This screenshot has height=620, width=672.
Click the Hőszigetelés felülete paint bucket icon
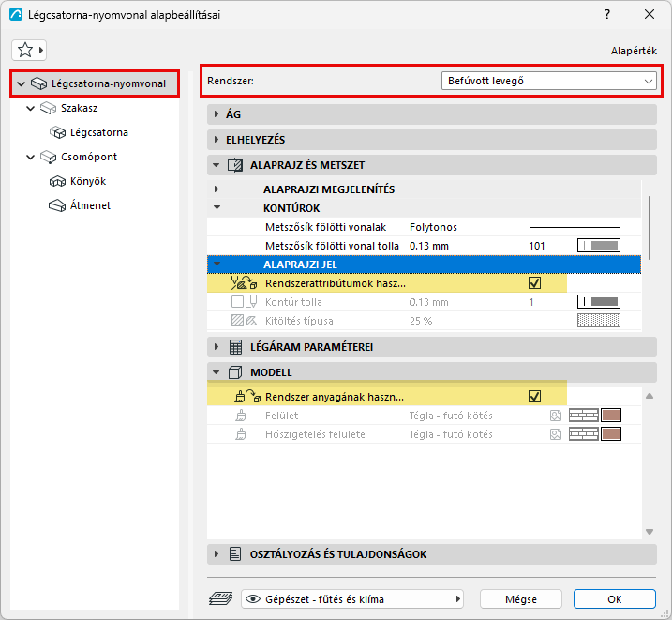pos(241,434)
